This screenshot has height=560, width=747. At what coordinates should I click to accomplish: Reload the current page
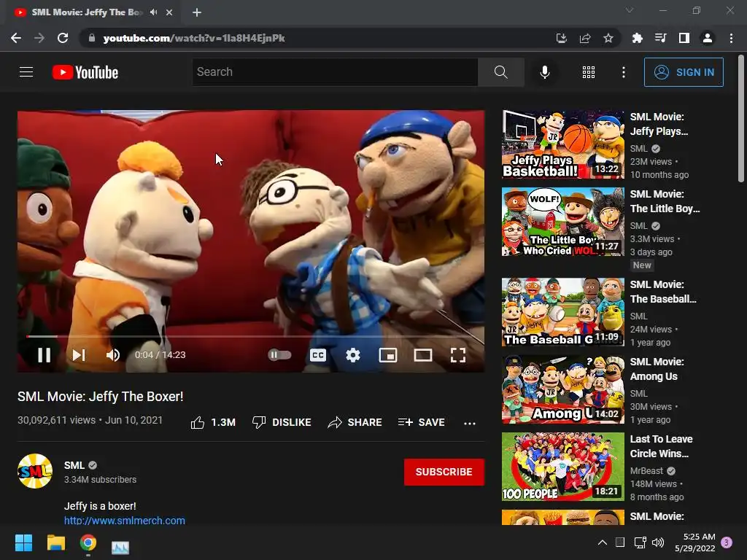tap(63, 38)
